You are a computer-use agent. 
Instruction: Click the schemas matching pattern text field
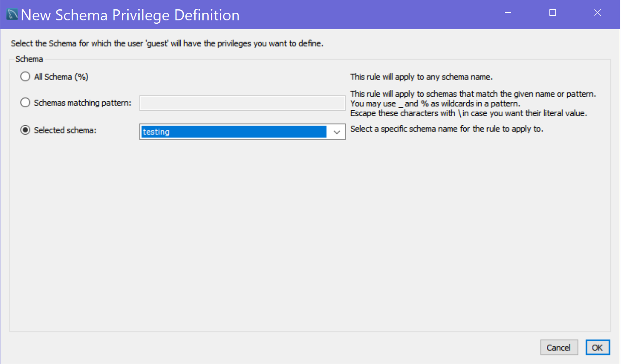(242, 103)
